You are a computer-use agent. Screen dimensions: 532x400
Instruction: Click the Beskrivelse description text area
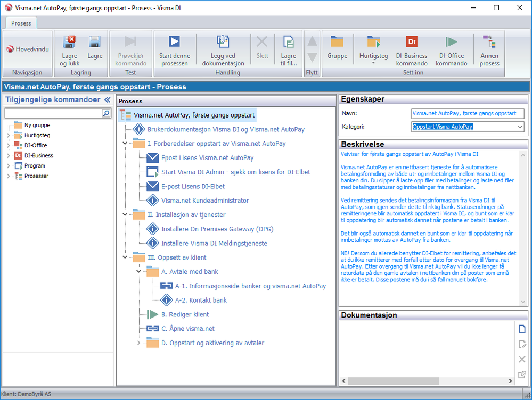click(429, 227)
